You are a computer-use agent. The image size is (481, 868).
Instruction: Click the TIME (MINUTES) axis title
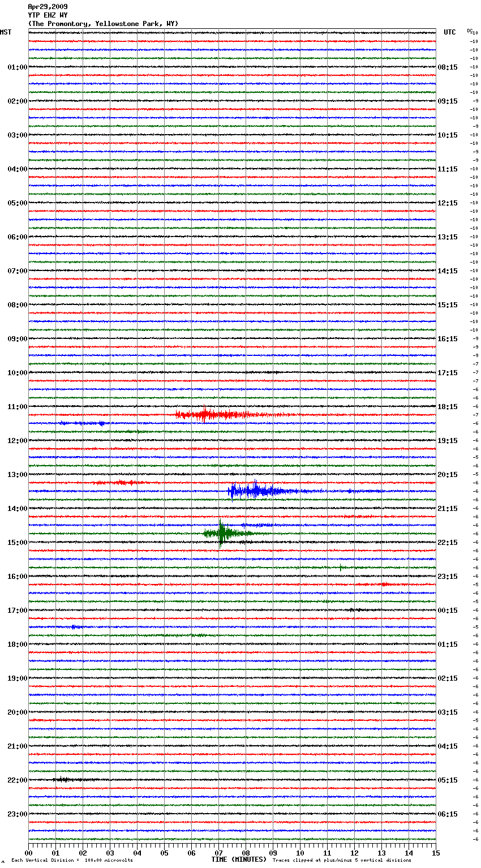[x=239, y=860]
